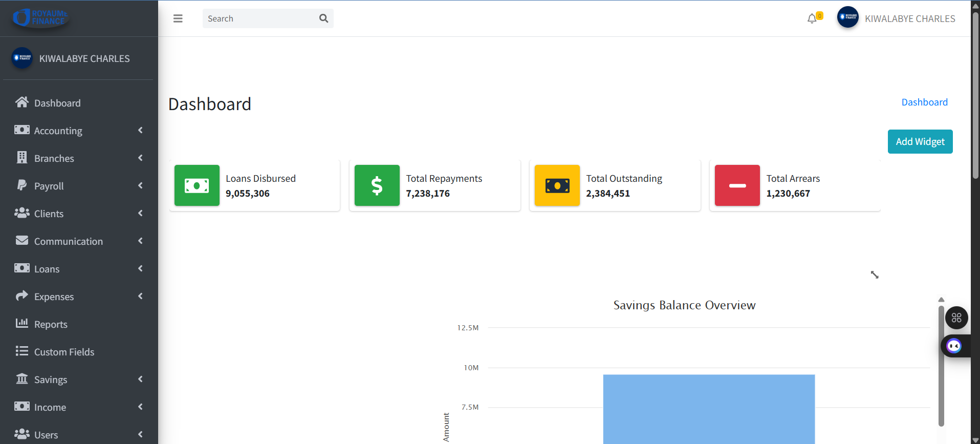Click the Savings Balance blue chart bar
980x444 pixels.
(709, 409)
